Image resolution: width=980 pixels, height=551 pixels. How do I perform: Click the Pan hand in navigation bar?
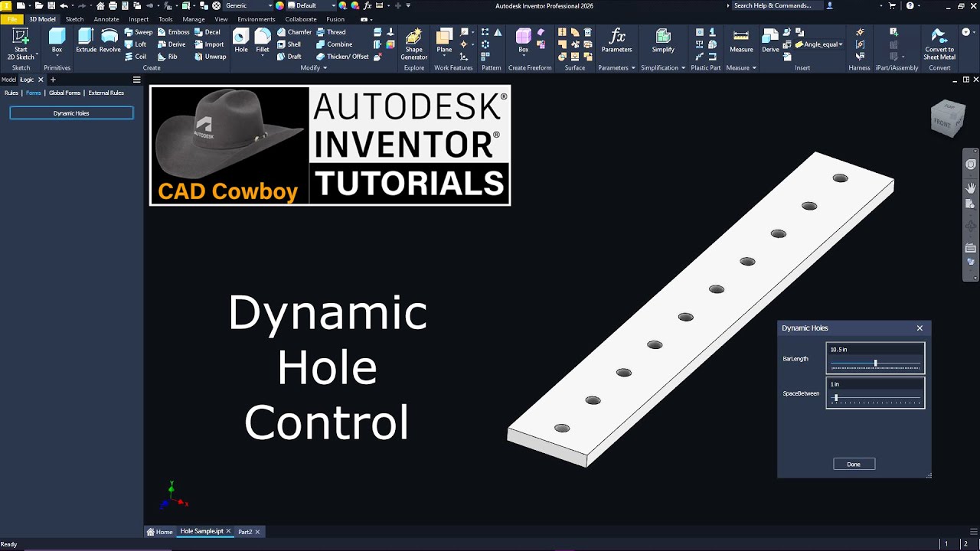[971, 187]
